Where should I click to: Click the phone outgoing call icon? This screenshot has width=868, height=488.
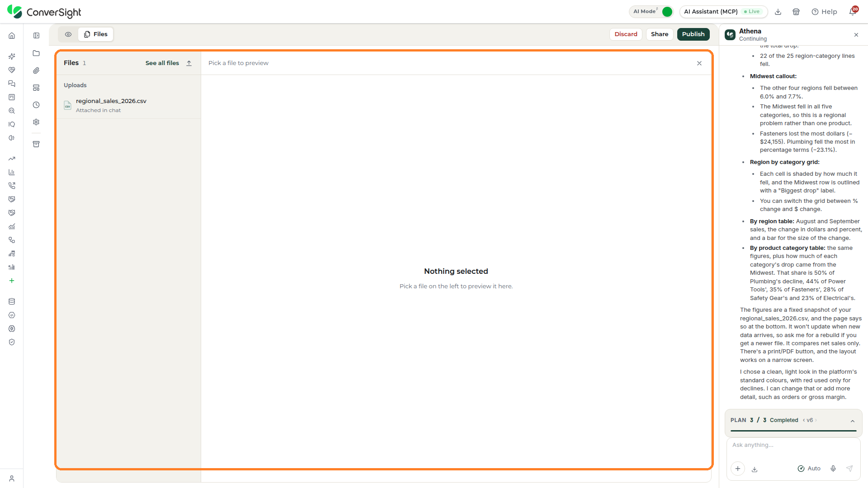click(x=12, y=186)
